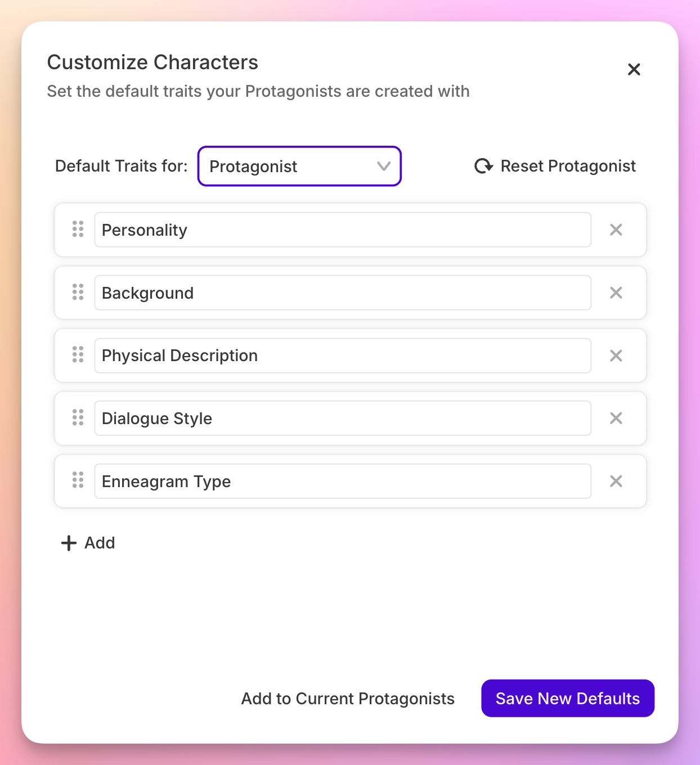Click Add to Current Protagonists
The height and width of the screenshot is (765, 700).
coord(348,699)
